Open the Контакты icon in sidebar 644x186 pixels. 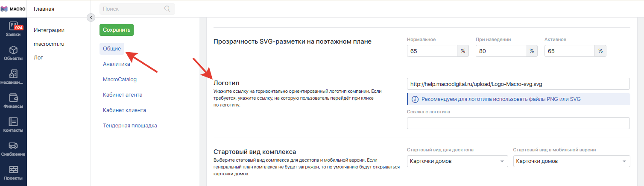pos(13,122)
